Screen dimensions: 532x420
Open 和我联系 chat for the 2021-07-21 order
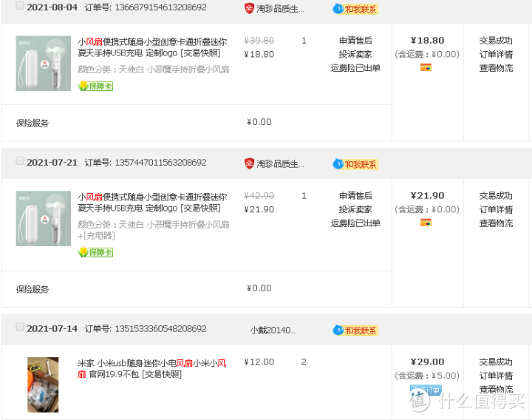point(355,164)
